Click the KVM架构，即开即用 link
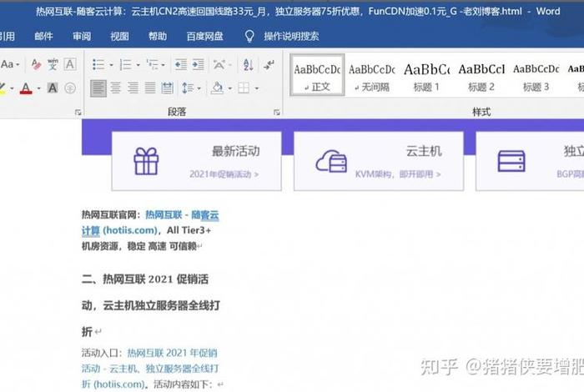This screenshot has height=392, width=584. point(398,173)
